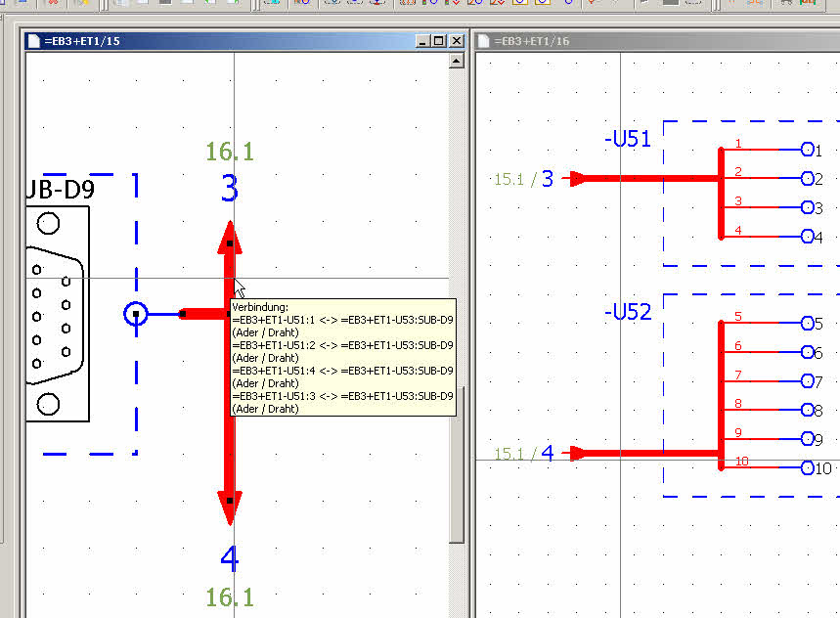
Task: Select terminal 9 circle on -U52
Action: (x=808, y=439)
